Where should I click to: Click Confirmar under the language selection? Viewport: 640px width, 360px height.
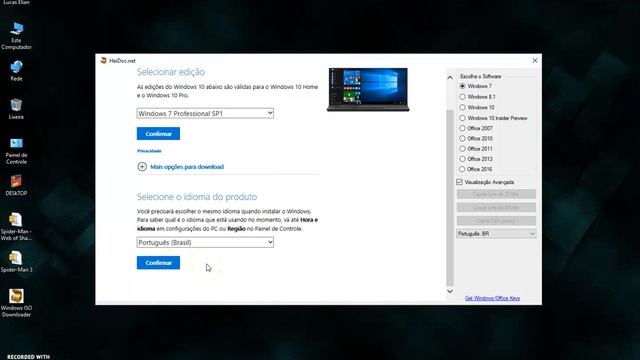click(158, 263)
